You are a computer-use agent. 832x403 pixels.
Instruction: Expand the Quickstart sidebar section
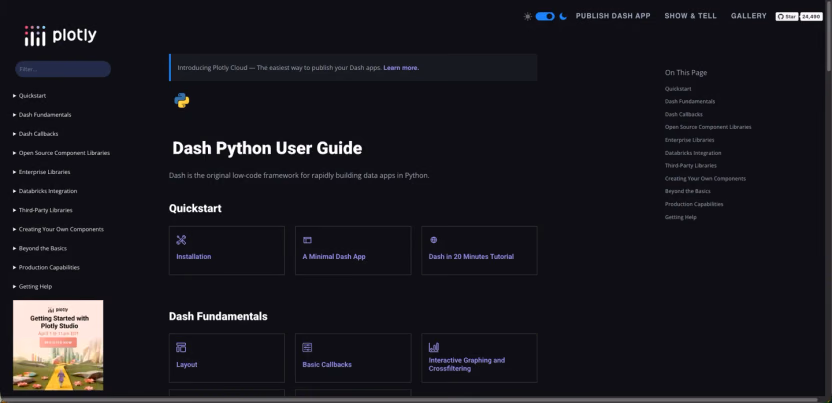[x=30, y=96]
